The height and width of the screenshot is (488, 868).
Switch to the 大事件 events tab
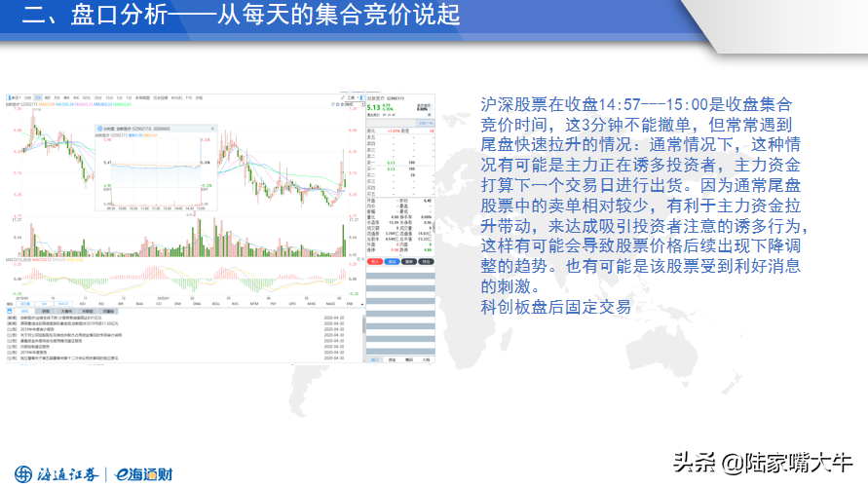66,312
